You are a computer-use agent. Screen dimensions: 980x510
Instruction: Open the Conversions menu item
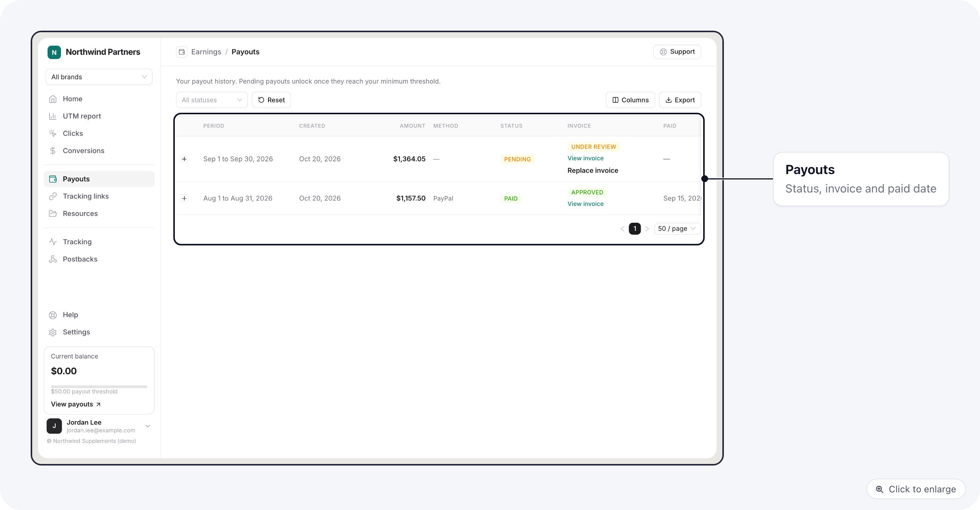[x=99, y=151]
